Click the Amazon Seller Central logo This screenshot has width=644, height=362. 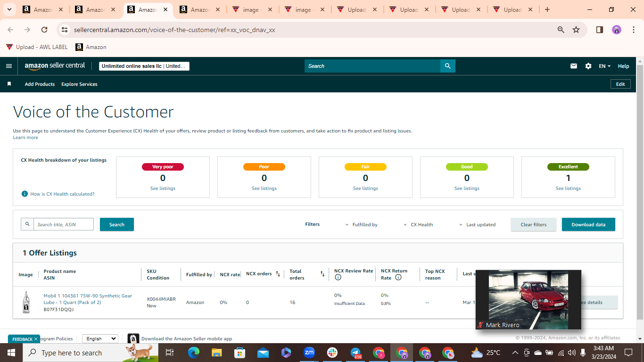point(55,66)
